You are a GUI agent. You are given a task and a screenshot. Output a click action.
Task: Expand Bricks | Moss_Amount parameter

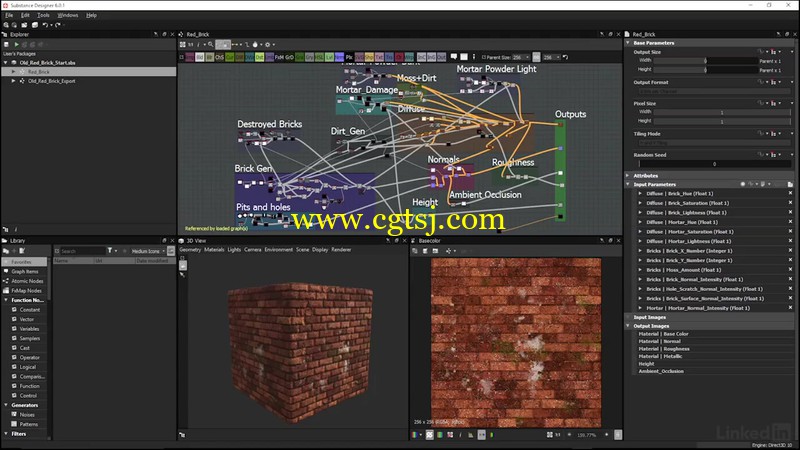640,270
